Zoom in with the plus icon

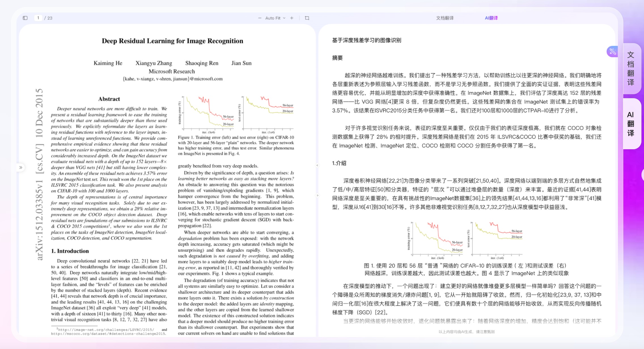[x=292, y=18]
